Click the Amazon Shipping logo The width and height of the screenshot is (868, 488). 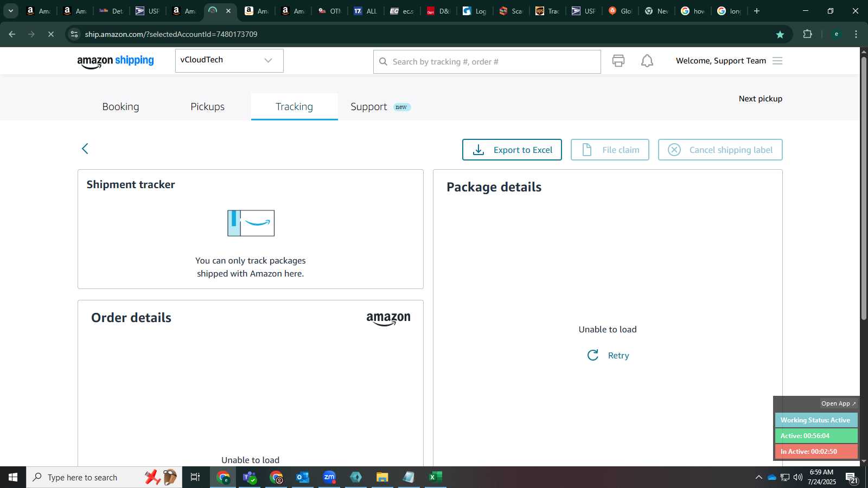116,61
